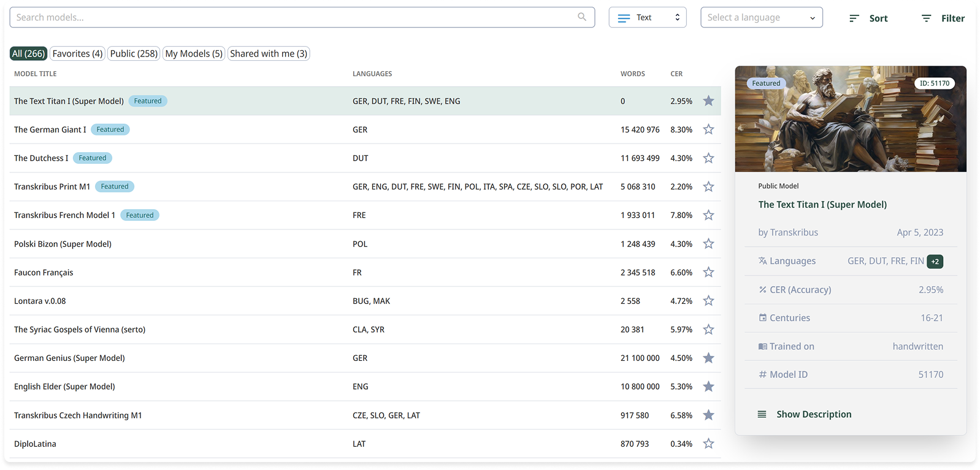Toggle favorite star for German Genius
This screenshot has width=980, height=470.
tap(708, 358)
